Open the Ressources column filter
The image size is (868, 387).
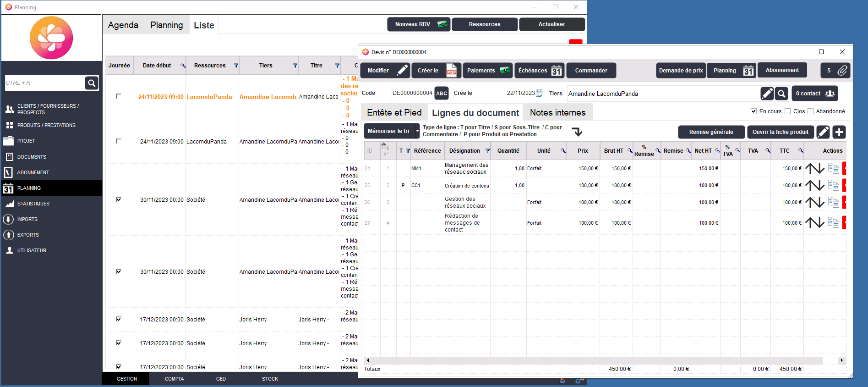[236, 66]
